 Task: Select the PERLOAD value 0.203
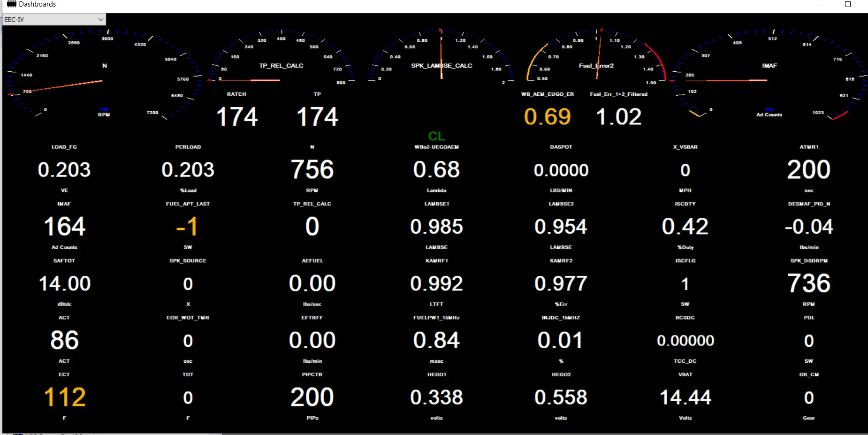coord(188,170)
